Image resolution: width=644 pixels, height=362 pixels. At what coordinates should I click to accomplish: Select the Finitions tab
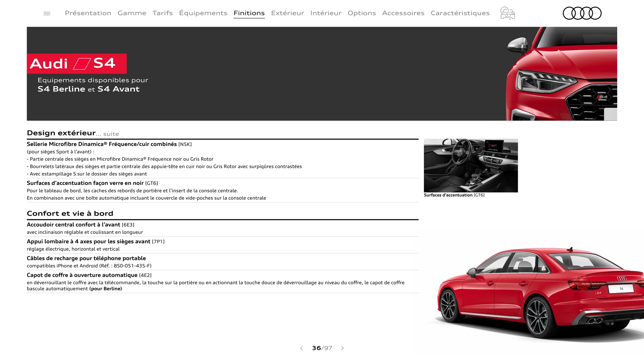point(249,13)
